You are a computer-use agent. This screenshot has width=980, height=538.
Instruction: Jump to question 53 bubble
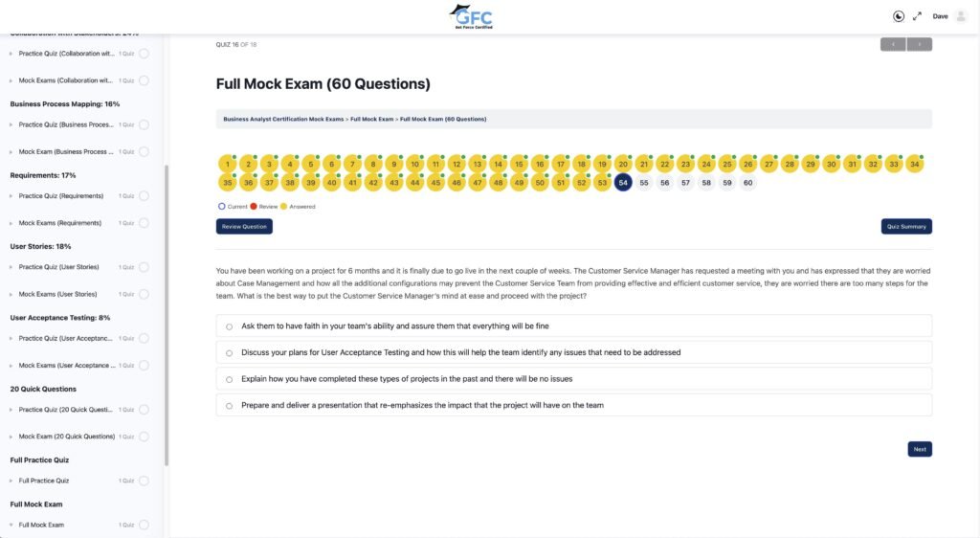click(602, 183)
